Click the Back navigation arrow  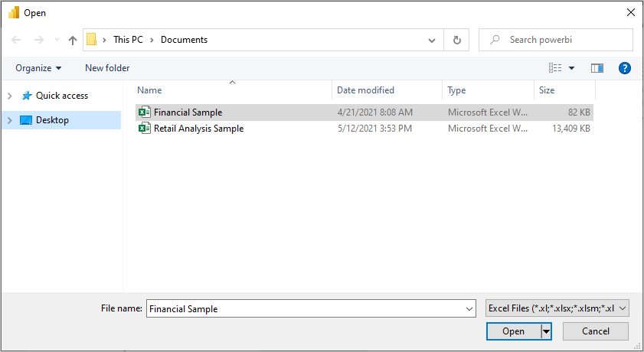[x=17, y=40]
